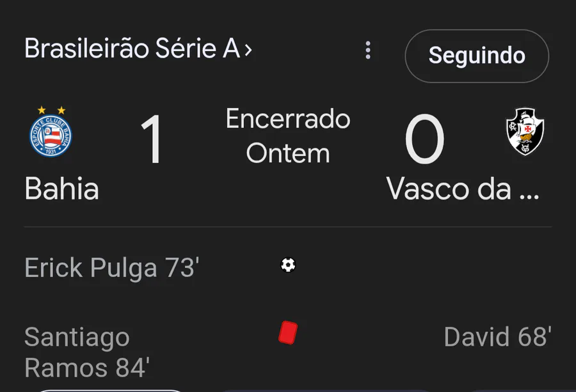
Task: Click the soccer ball goal icon
Action: point(288,265)
